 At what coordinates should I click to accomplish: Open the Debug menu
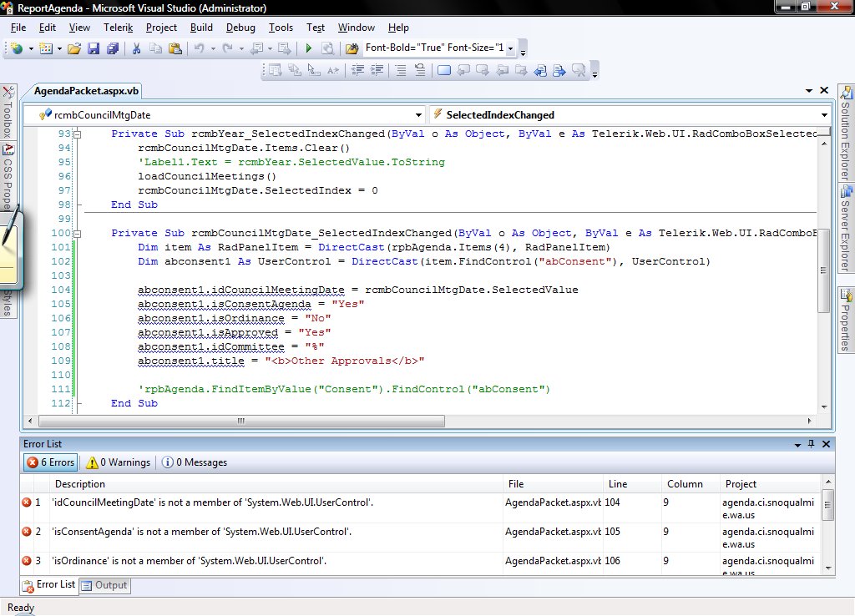pos(240,28)
